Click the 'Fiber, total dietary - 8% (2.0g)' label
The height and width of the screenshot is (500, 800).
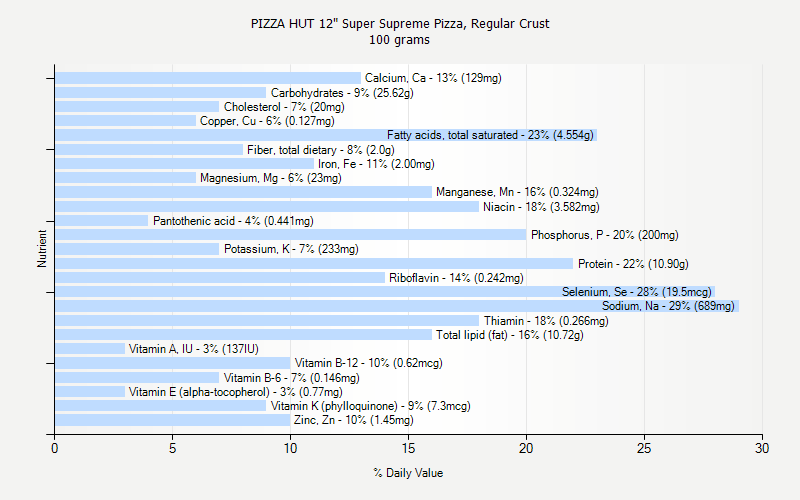click(x=321, y=150)
